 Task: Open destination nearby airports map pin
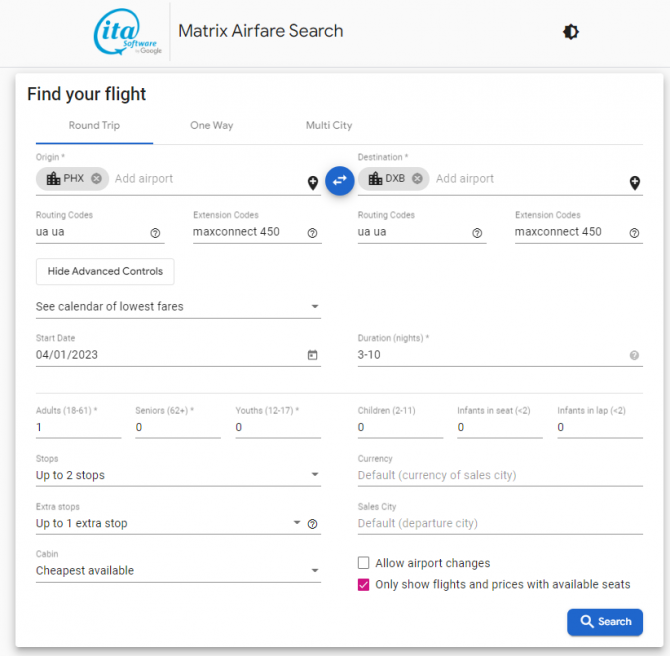click(635, 183)
